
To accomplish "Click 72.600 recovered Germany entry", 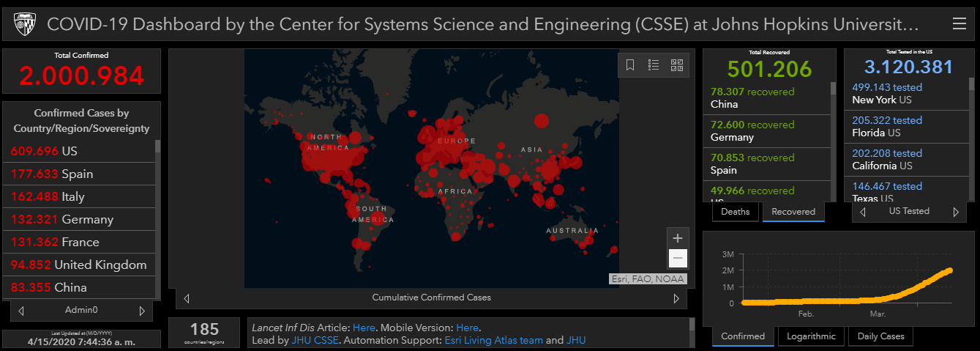I will pos(768,131).
